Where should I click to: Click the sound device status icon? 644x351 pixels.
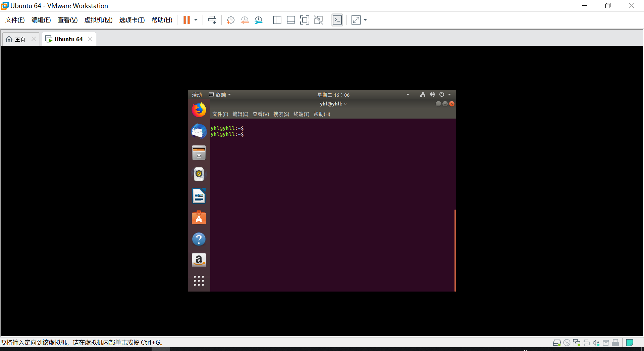(x=596, y=342)
